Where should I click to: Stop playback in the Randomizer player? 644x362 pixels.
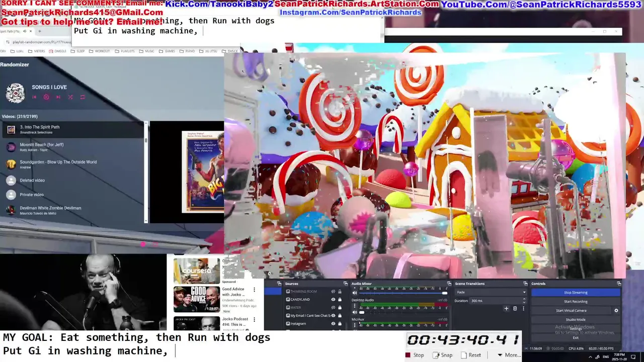click(46, 97)
